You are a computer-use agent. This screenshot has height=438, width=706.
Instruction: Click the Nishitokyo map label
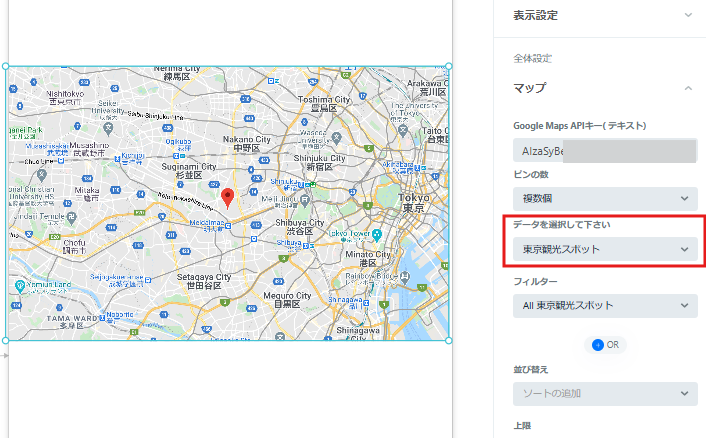[x=65, y=98]
